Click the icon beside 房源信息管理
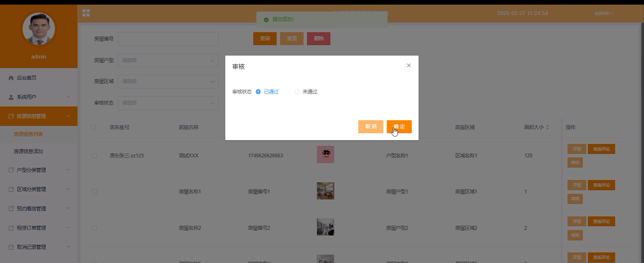This screenshot has height=263, width=644. pos(11,116)
